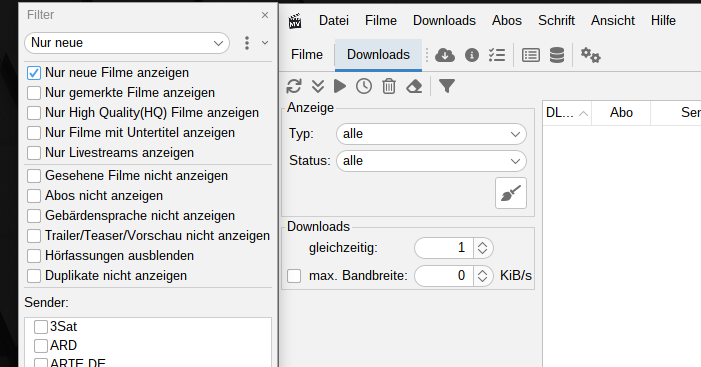Click the Abo column header
This screenshot has height=367, width=701.
coord(621,113)
